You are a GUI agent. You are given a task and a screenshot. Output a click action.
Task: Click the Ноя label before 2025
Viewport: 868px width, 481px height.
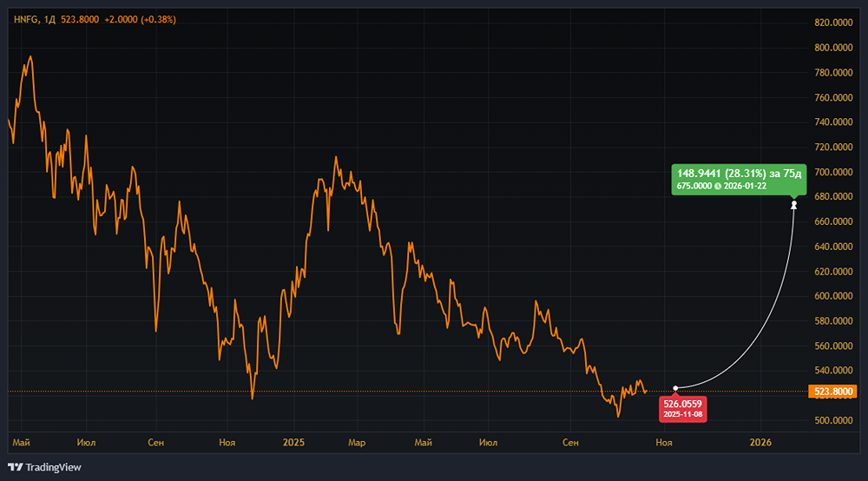pos(227,442)
